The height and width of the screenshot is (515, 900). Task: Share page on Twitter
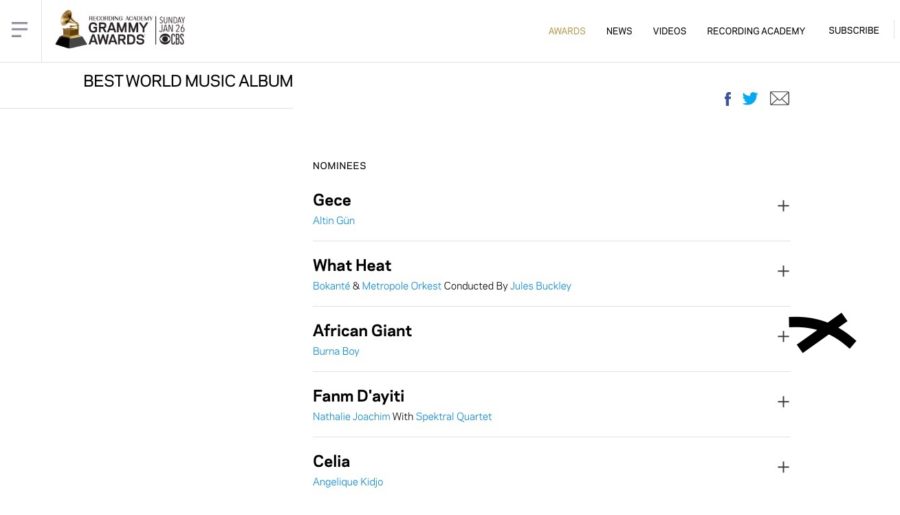click(x=750, y=99)
